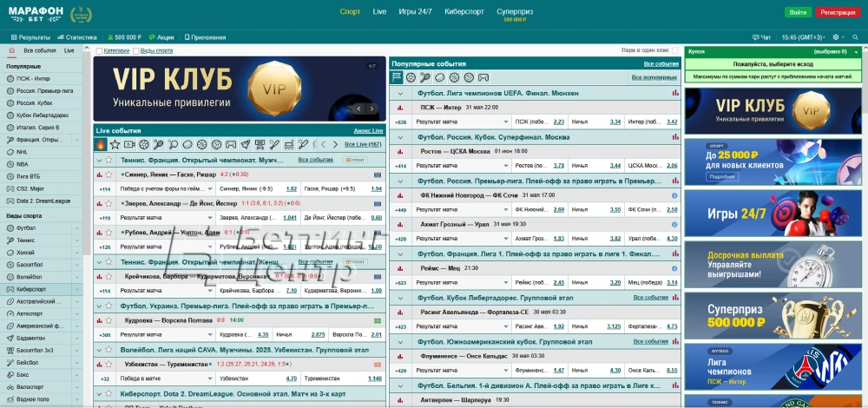Image resolution: width=868 pixels, height=408 pixels.
Task: Show next slide on VIP banner
Action: coord(372,109)
